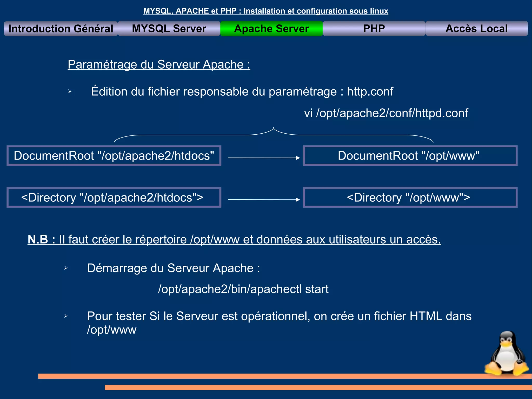Click the line about testing the server with HTML file

[x=279, y=323]
